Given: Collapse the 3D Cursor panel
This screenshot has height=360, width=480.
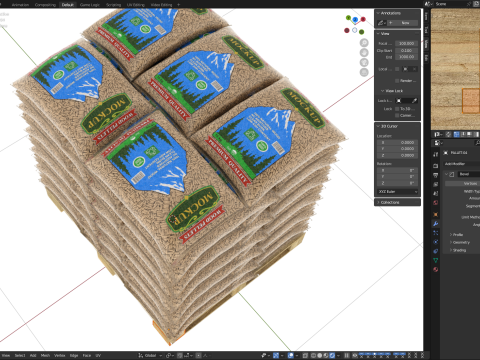Looking at the screenshot, I should coord(378,126).
